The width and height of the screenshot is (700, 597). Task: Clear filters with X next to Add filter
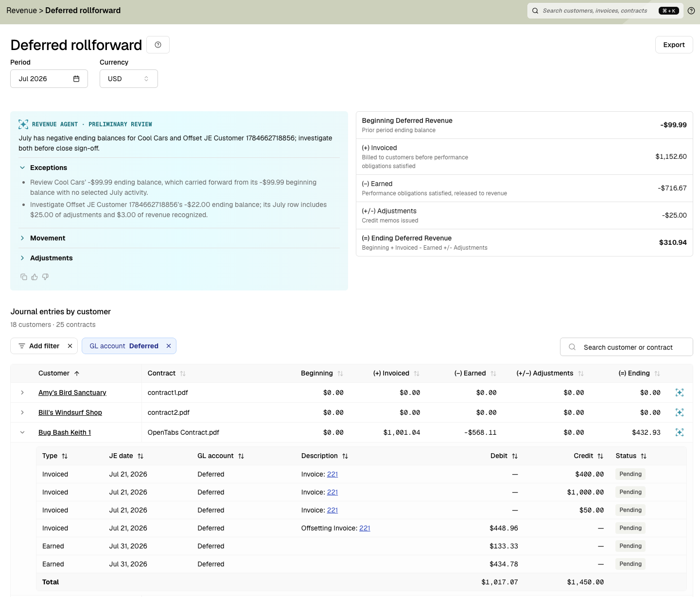[70, 346]
